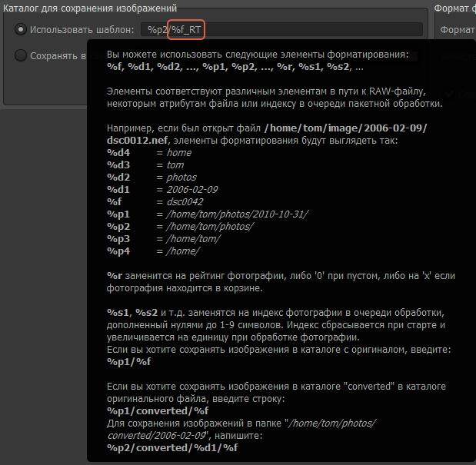
Task: Click the '%p4 = /home/' tooltip row
Action: [153, 251]
